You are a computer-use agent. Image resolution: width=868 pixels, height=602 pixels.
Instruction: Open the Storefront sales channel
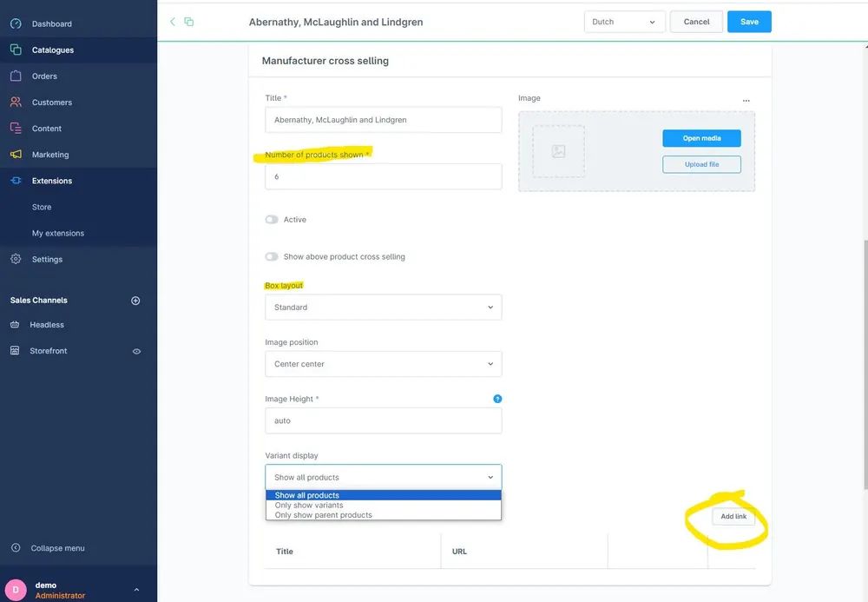(49, 351)
